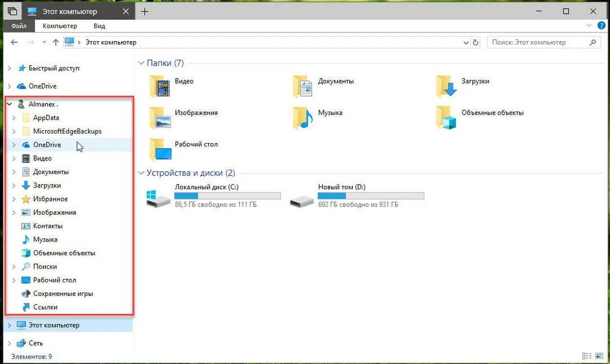Expand the ribbon with chevron arrow

(x=589, y=25)
